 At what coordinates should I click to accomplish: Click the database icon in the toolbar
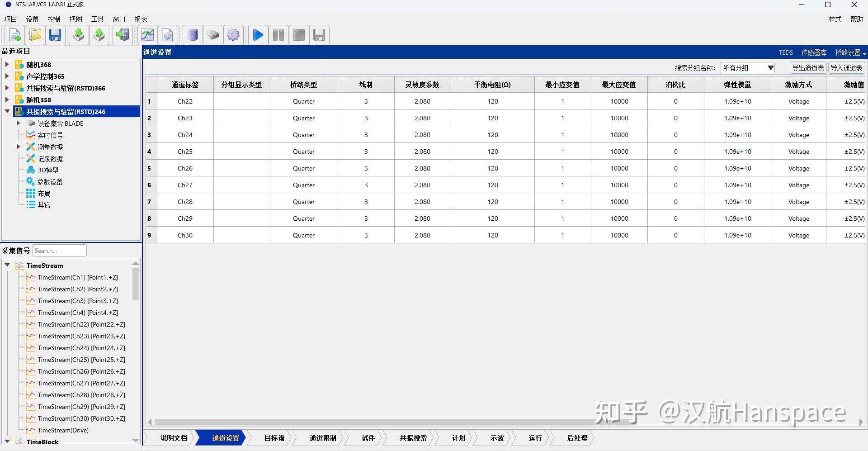coord(192,35)
